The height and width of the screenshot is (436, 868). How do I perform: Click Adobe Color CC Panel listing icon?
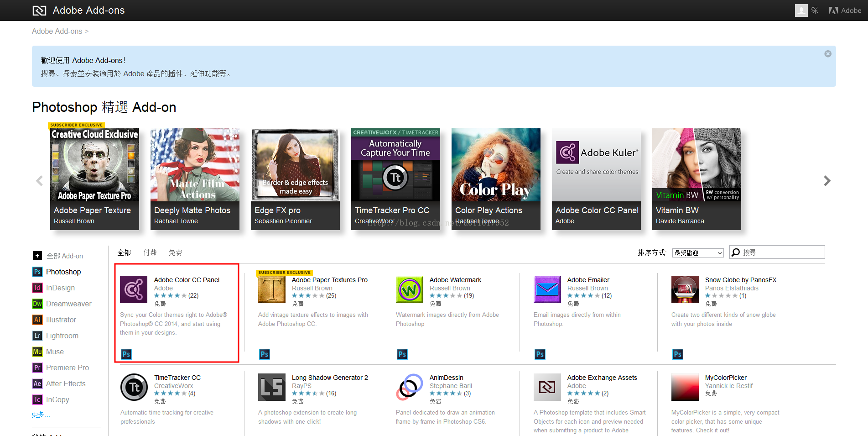coord(134,289)
